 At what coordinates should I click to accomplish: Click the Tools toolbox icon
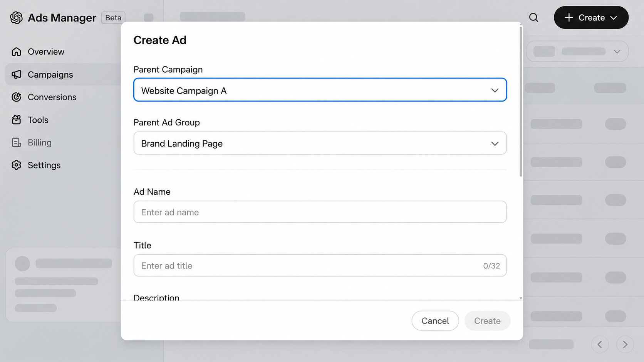[16, 120]
